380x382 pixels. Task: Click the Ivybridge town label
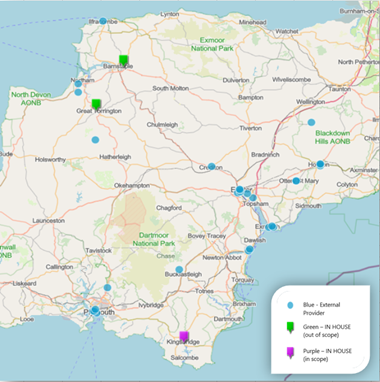(151, 305)
